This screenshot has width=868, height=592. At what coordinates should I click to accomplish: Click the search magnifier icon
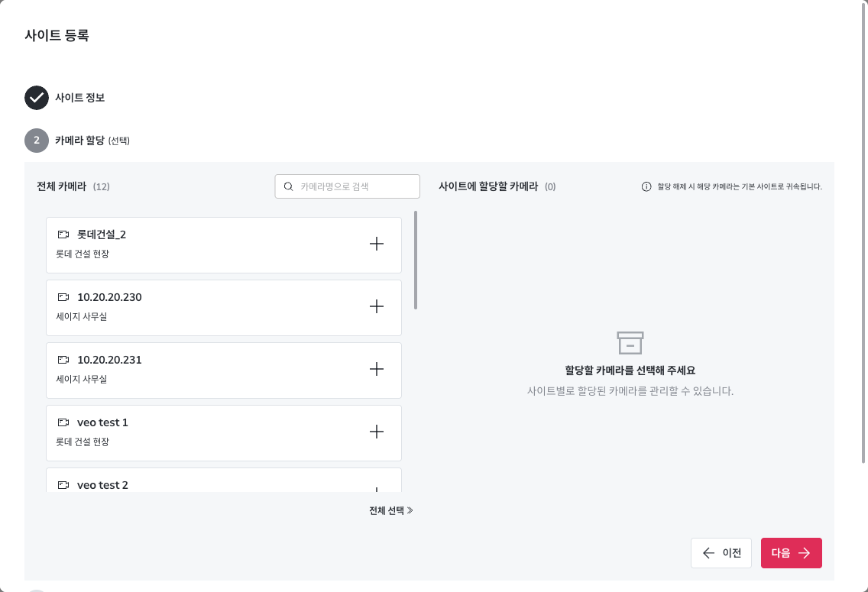[289, 186]
